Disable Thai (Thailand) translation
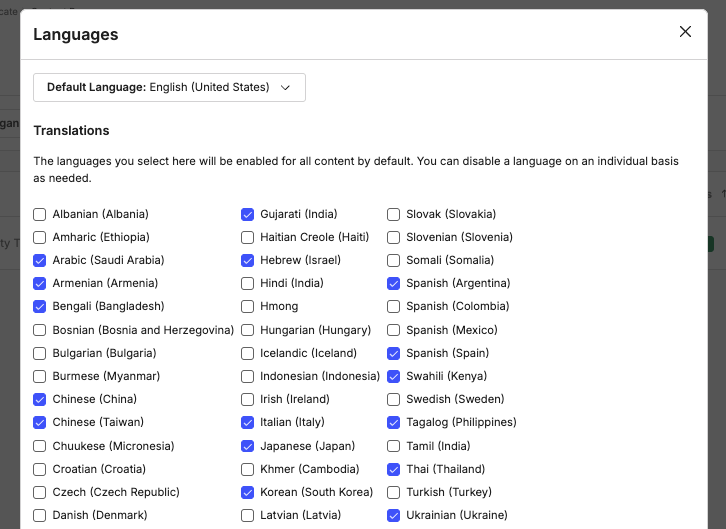The width and height of the screenshot is (726, 529). pos(394,469)
